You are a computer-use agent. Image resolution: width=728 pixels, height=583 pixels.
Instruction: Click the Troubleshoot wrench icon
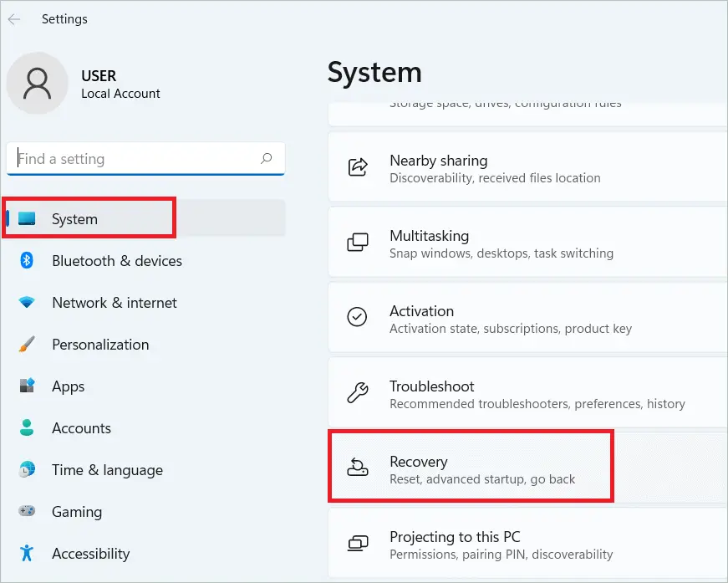[x=358, y=393]
